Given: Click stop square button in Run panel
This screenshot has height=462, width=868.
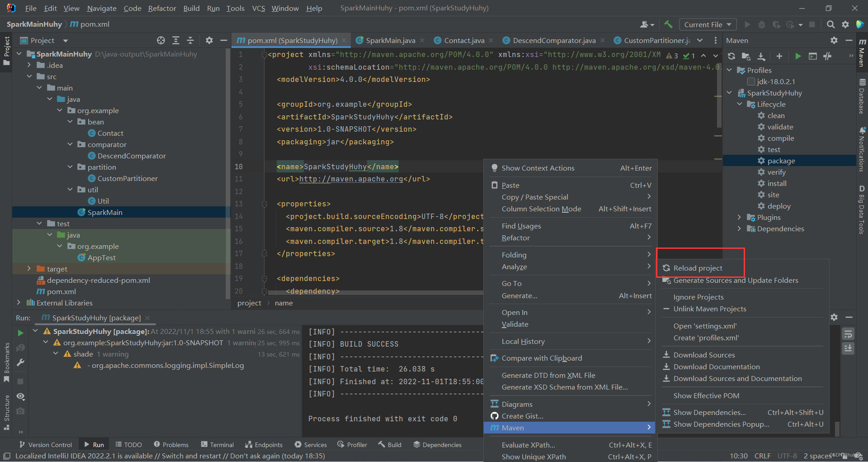Looking at the screenshot, I should (20, 381).
